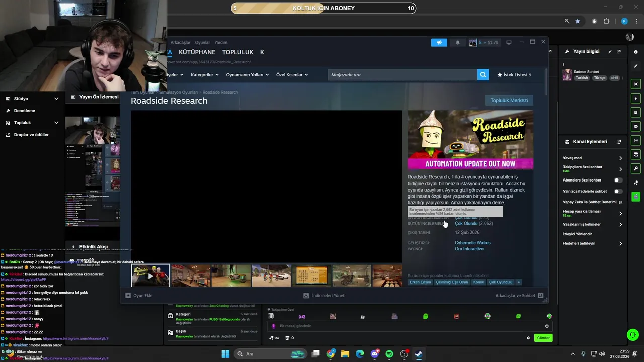Click the Cybernetic Walrus developer link

(472, 243)
